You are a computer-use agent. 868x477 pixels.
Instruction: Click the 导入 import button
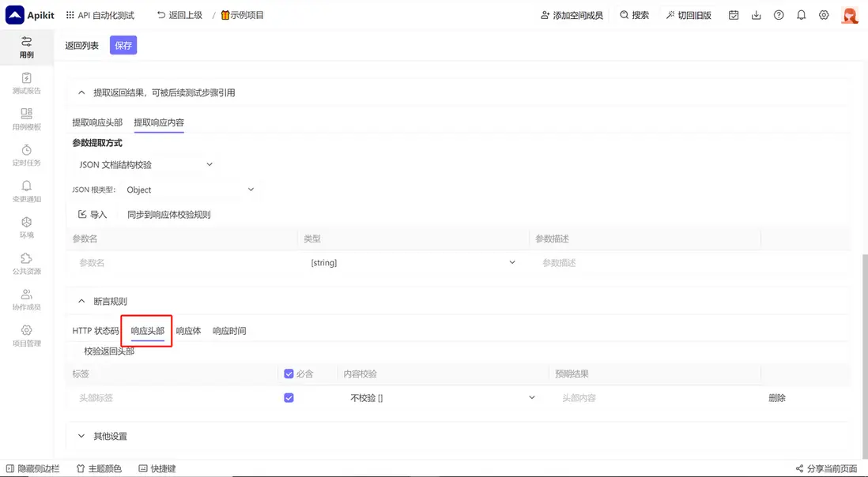92,215
